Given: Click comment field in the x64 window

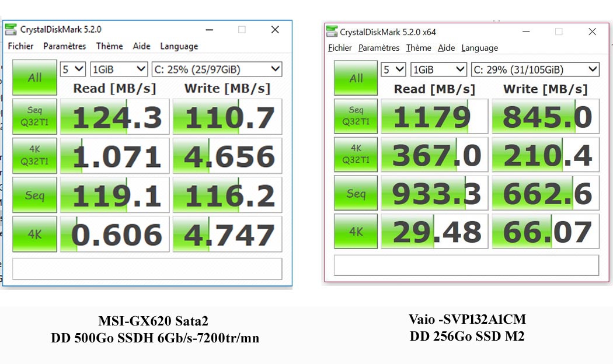Looking at the screenshot, I should coord(466,265).
